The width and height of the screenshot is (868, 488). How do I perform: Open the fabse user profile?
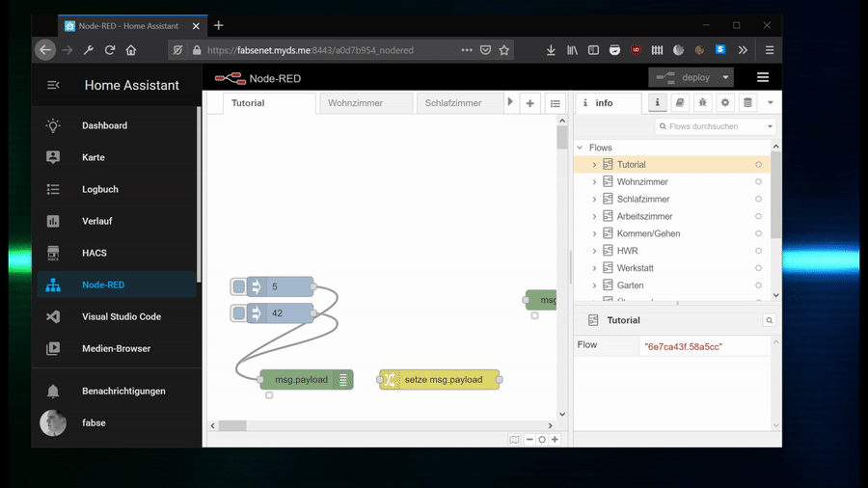(117, 422)
